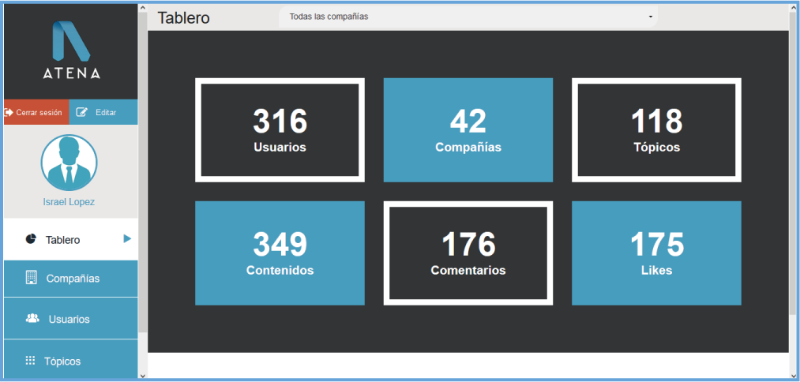Open the 349 Contenidos tile
Screen dimensions: 800x382
pyautogui.click(x=280, y=253)
